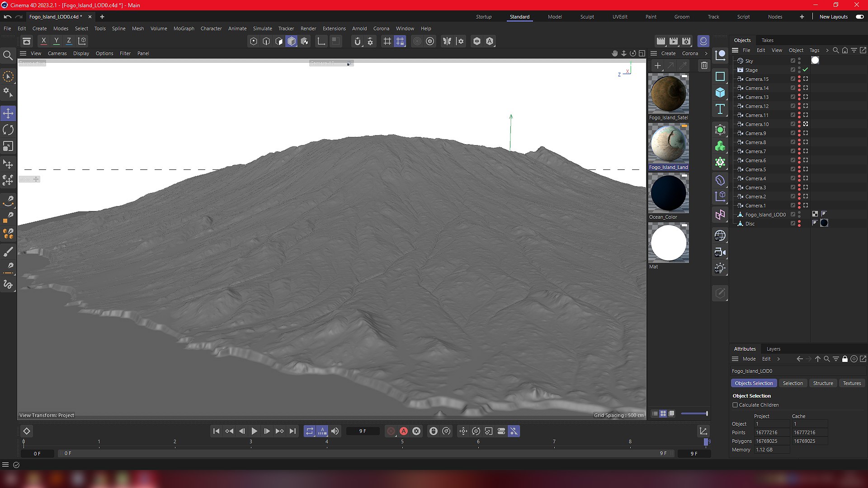This screenshot has width=868, height=488.
Task: Select Fogo_Island_LOD0 in object list
Action: coord(765,215)
